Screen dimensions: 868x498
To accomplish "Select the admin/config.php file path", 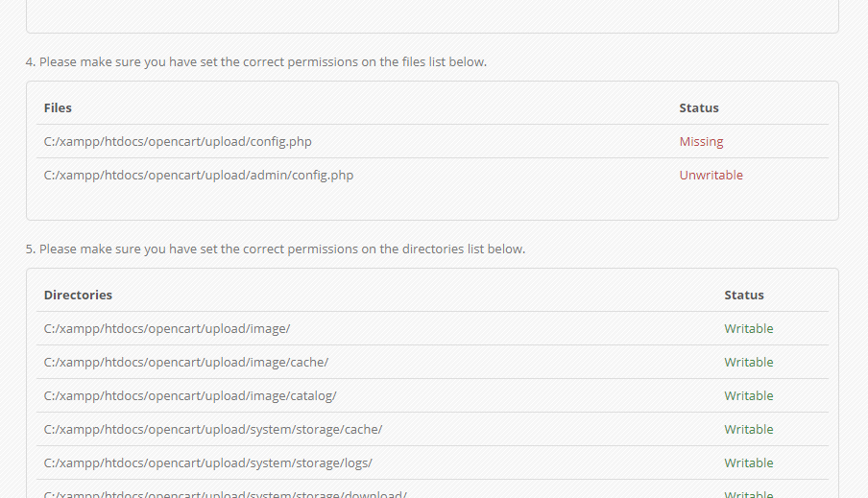I will [198, 176].
